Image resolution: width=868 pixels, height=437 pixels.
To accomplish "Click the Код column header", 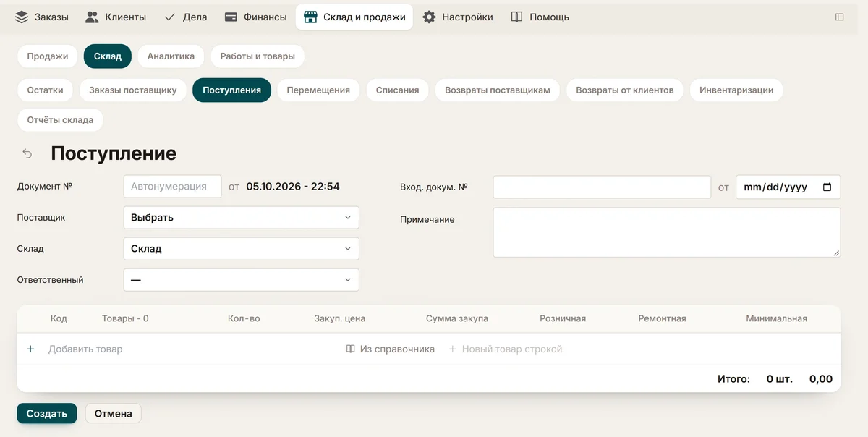I will 59,318.
